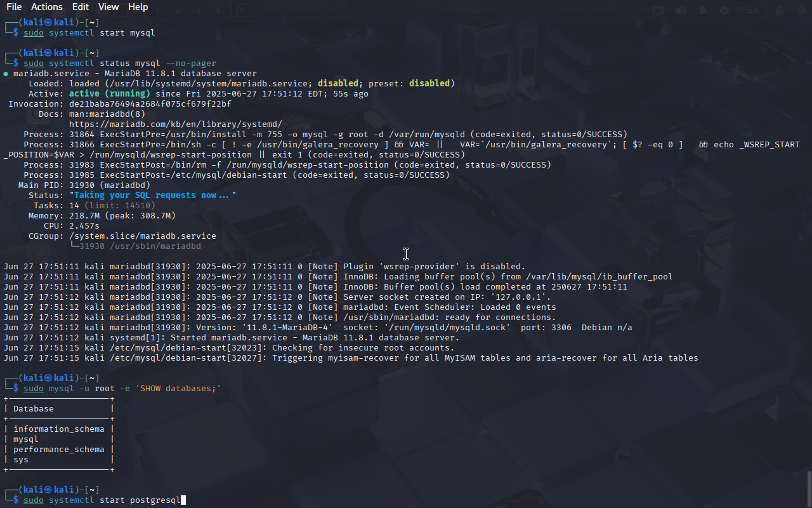
Task: Click the 'Server socket created on IP' log line
Action: click(277, 297)
